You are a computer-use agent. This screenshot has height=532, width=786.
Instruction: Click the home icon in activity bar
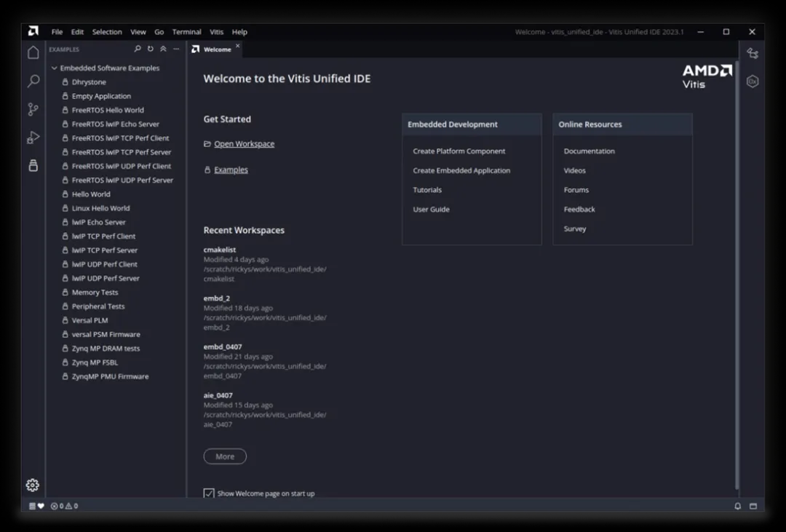point(33,52)
